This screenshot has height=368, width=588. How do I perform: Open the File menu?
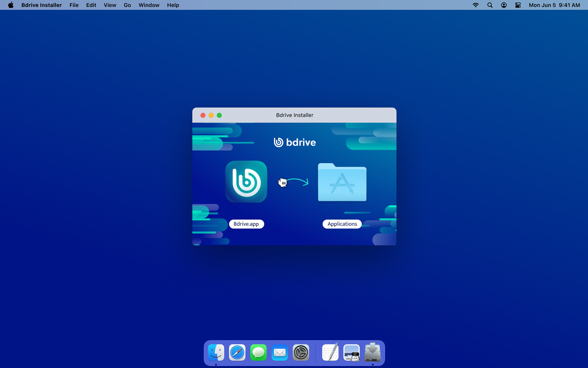pyautogui.click(x=74, y=5)
